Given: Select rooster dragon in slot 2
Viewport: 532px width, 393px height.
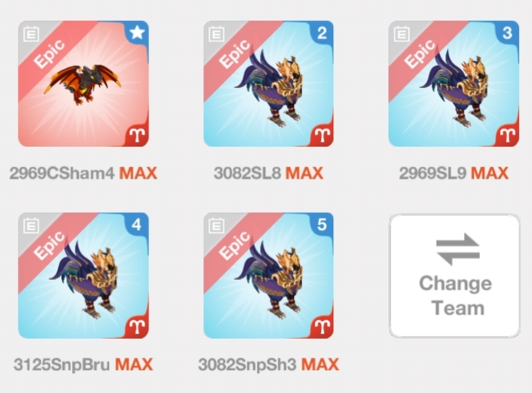Looking at the screenshot, I should point(268,84).
